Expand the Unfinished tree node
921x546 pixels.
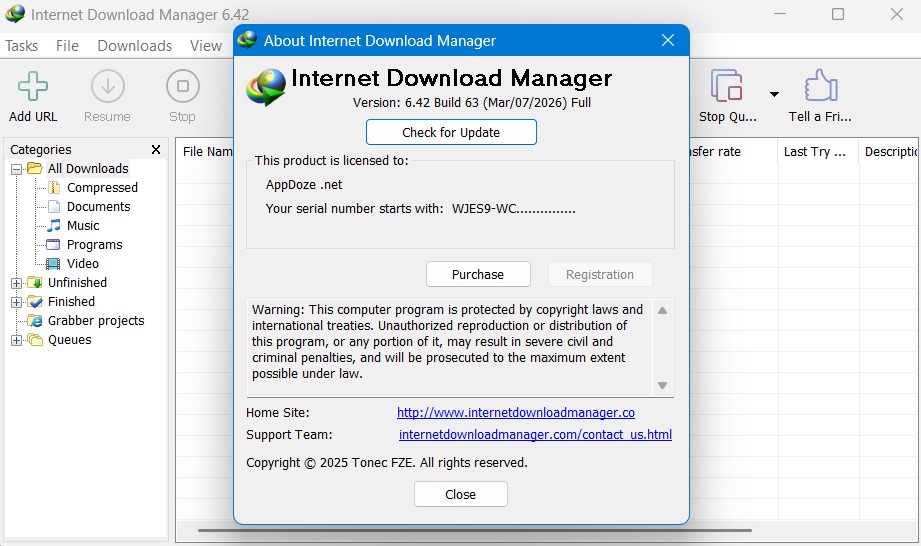click(16, 283)
